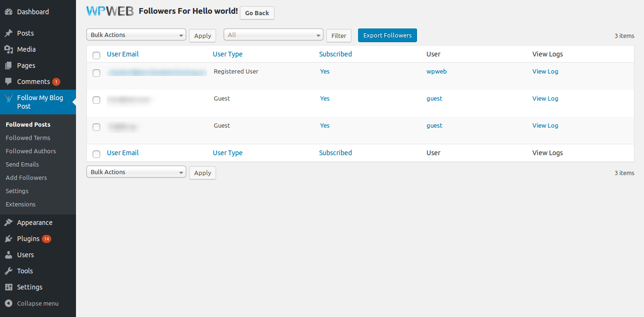
Task: Click View Log for wpweb user
Action: click(x=545, y=72)
